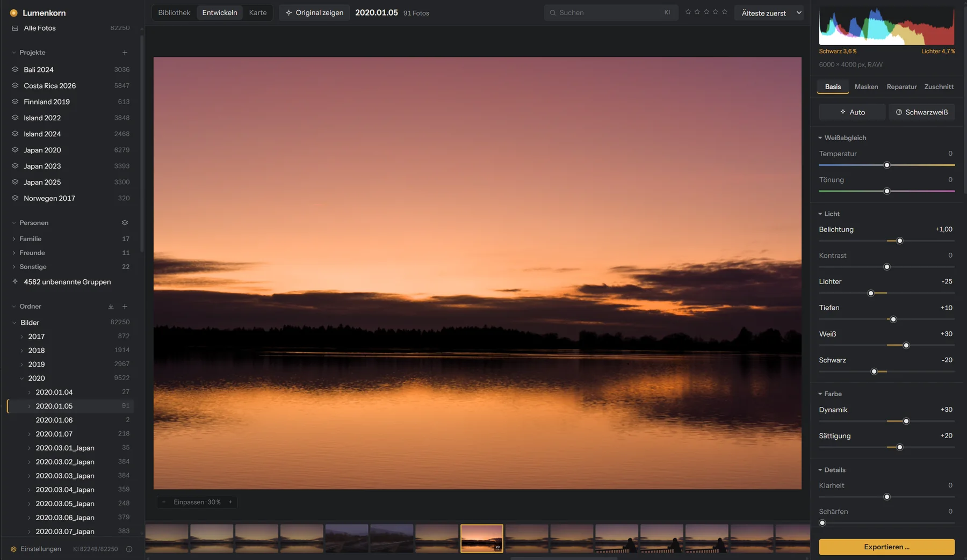967x560 pixels.
Task: Click the Japan 2025 project stack icon
Action: pos(15,182)
